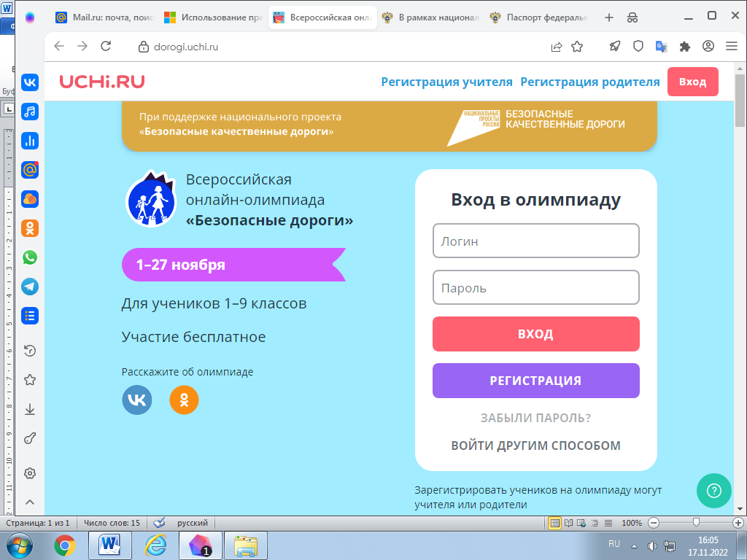Image resolution: width=747 pixels, height=560 pixels.
Task: Change the Word 'русский' proofing language
Action: pyautogui.click(x=193, y=523)
